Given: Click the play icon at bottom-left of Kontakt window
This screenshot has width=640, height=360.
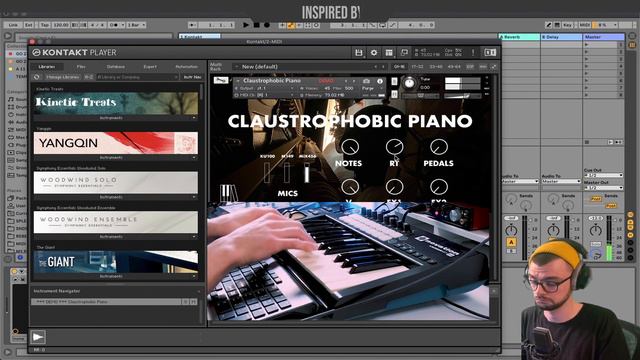Looking at the screenshot, I should pos(38,337).
